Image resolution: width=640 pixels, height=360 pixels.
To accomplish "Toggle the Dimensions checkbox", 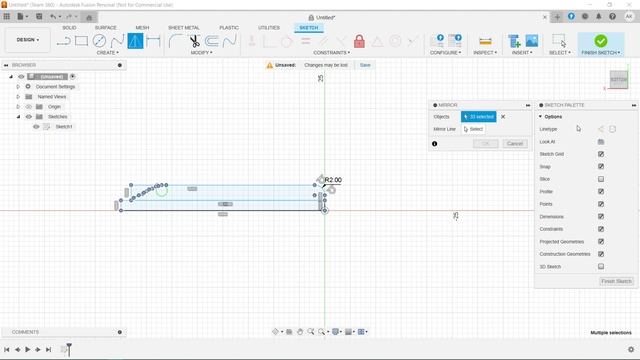I will coord(600,216).
